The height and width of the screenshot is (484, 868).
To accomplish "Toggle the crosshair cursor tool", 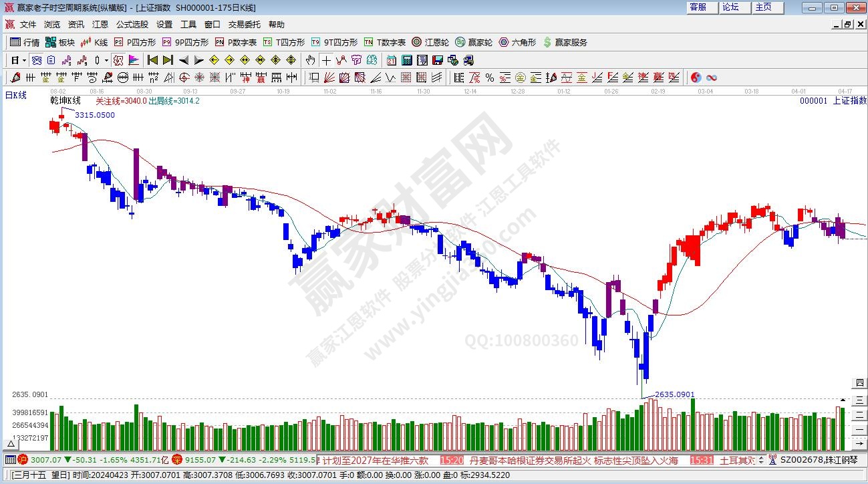I will click(x=327, y=60).
